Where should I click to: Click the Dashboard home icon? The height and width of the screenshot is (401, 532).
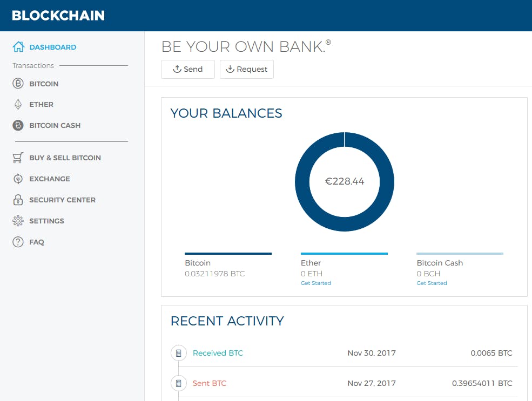(18, 47)
